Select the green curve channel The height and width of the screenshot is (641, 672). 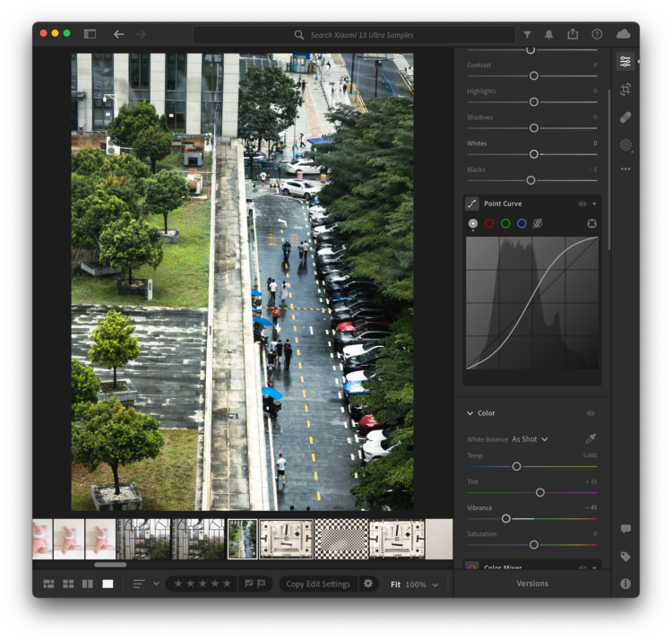click(x=505, y=223)
